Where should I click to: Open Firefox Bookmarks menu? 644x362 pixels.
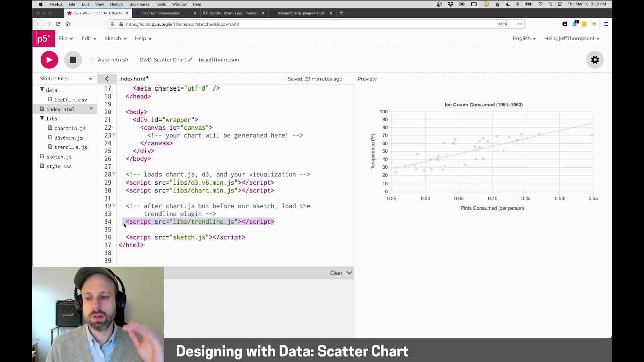(139, 4)
